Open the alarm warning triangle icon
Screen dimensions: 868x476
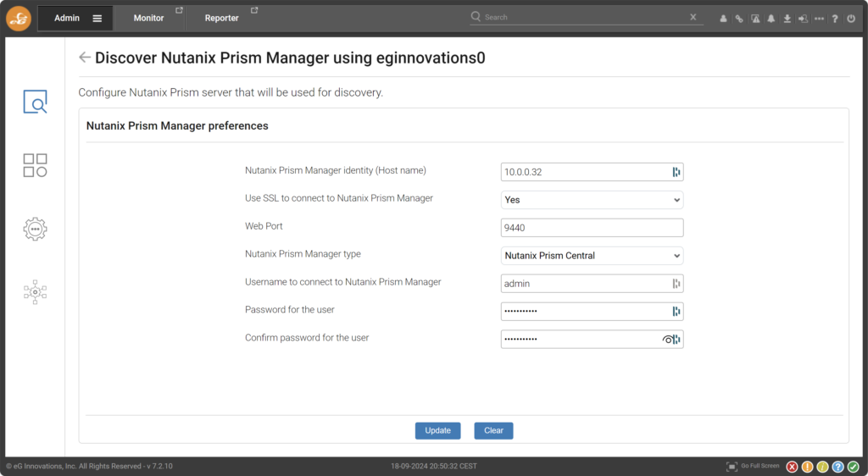(755, 19)
